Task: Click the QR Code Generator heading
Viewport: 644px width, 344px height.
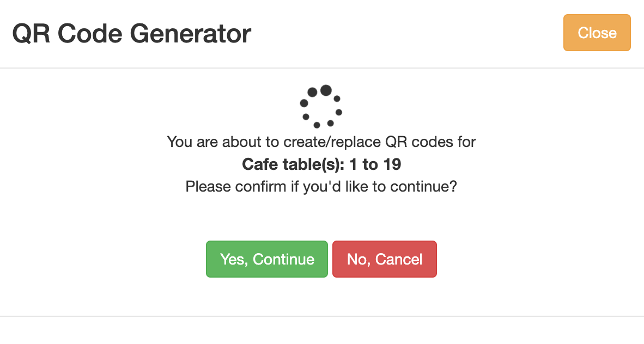Action: click(x=131, y=34)
